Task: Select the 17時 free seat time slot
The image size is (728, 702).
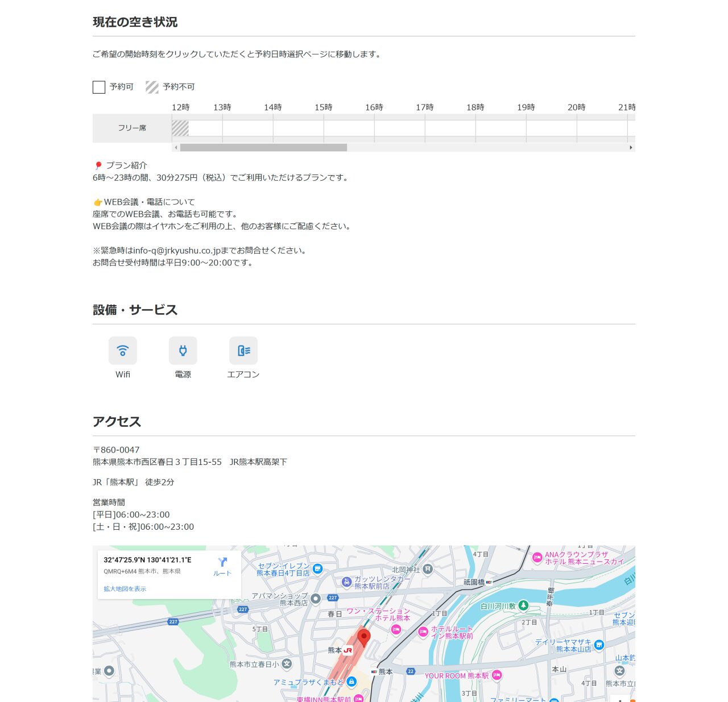Action: (450, 128)
